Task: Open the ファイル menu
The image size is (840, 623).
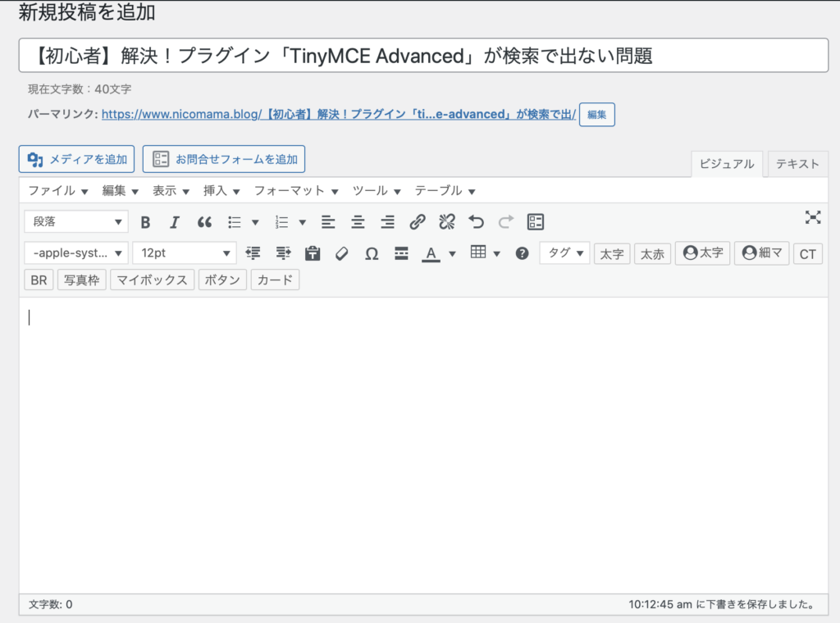Action: (x=58, y=190)
